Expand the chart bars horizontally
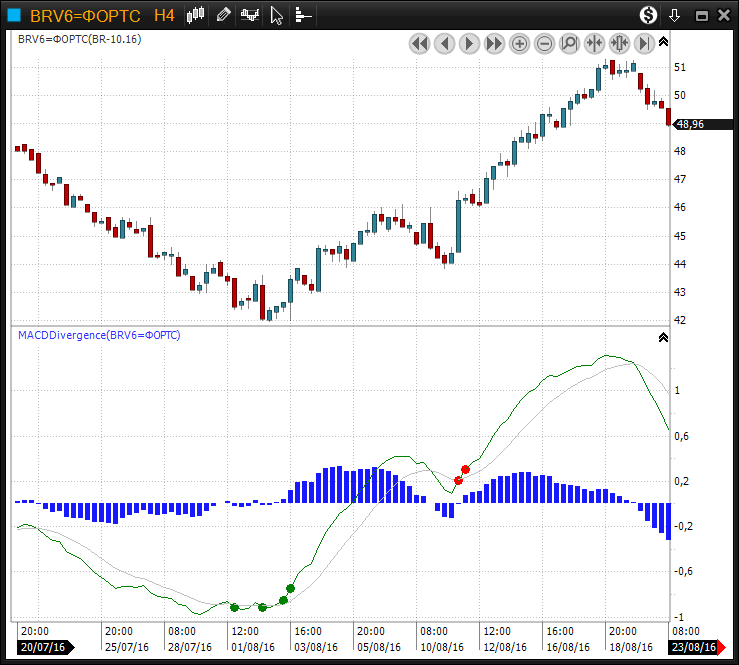Image resolution: width=739 pixels, height=665 pixels. [x=619, y=43]
